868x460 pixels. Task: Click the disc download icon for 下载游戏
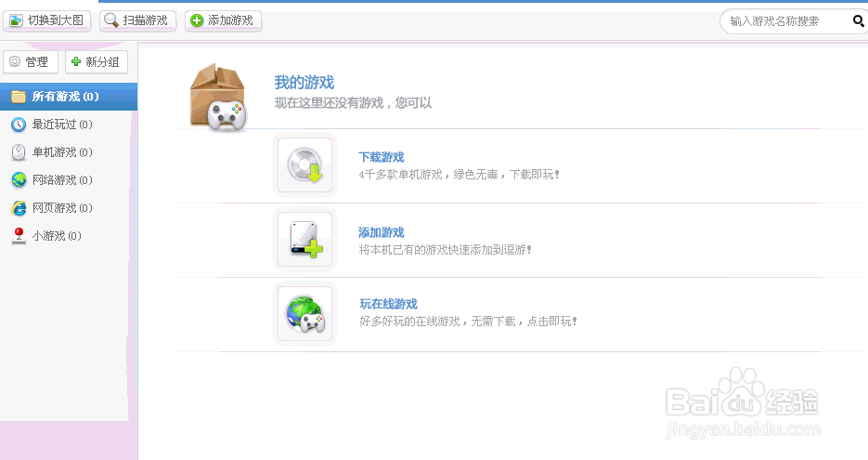click(305, 165)
